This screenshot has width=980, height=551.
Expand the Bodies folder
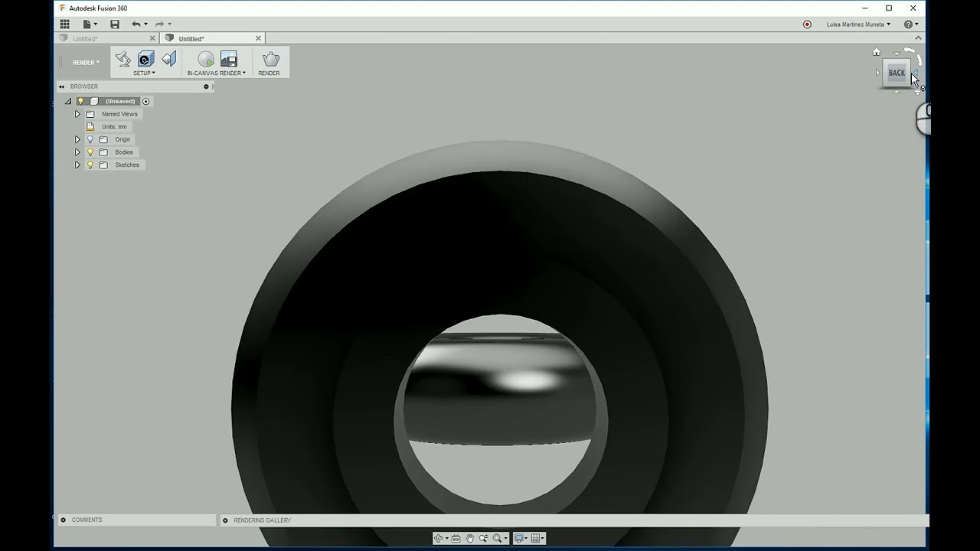[x=77, y=152]
